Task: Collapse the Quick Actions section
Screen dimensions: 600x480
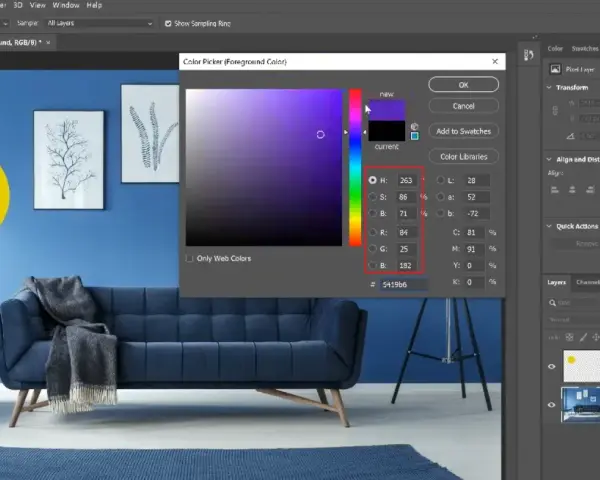Action: pyautogui.click(x=549, y=226)
